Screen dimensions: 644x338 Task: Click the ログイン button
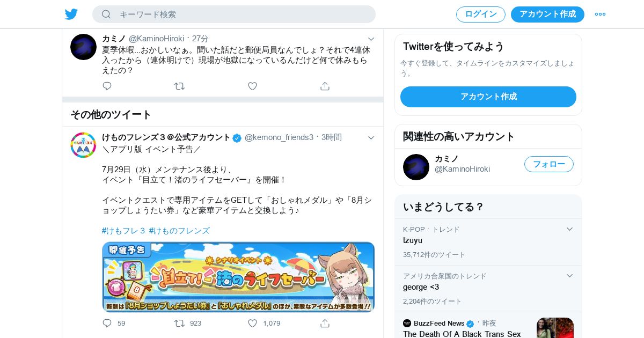coord(481,14)
